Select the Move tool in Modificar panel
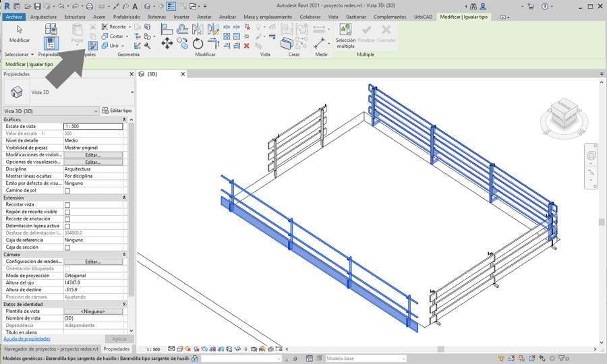The height and width of the screenshot is (364, 607). pyautogui.click(x=167, y=43)
